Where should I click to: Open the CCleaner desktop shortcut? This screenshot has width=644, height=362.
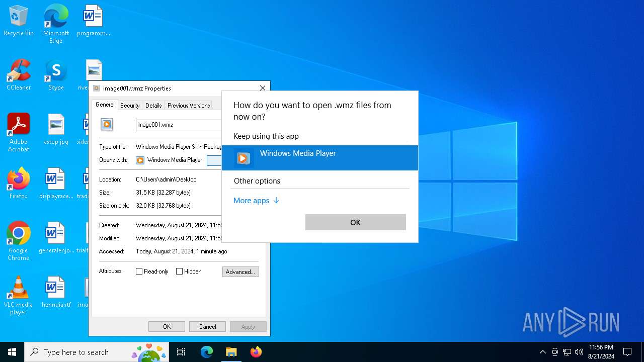[x=19, y=75]
